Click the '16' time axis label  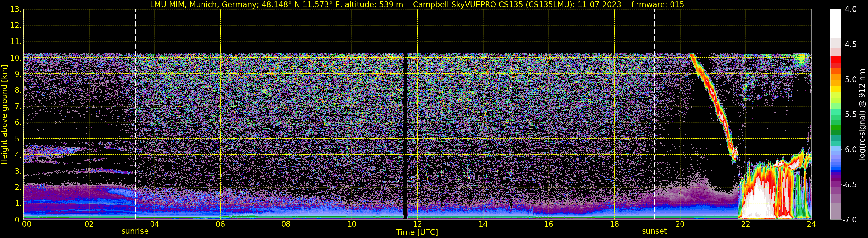[x=549, y=224]
